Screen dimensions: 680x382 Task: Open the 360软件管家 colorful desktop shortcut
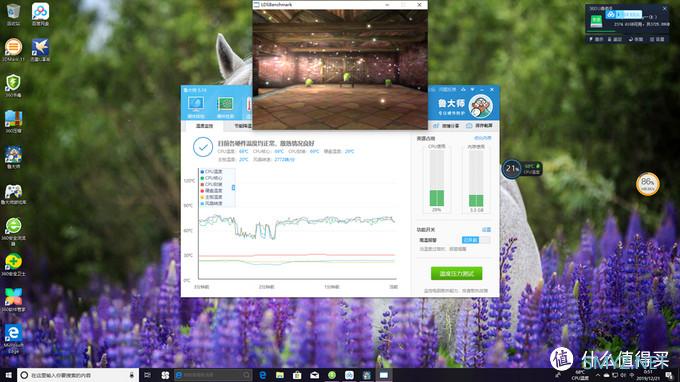click(13, 300)
